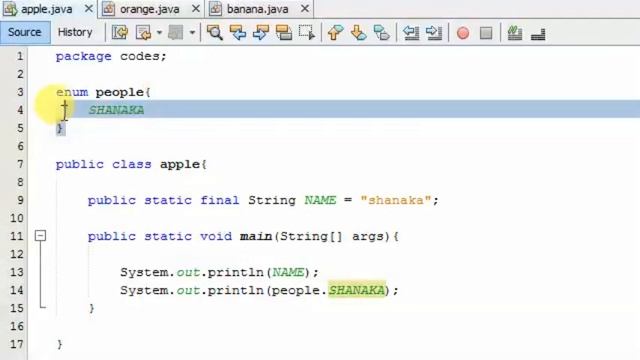The height and width of the screenshot is (360, 640).
Task: Open the Forward history dropdown arrow
Action: (x=192, y=33)
